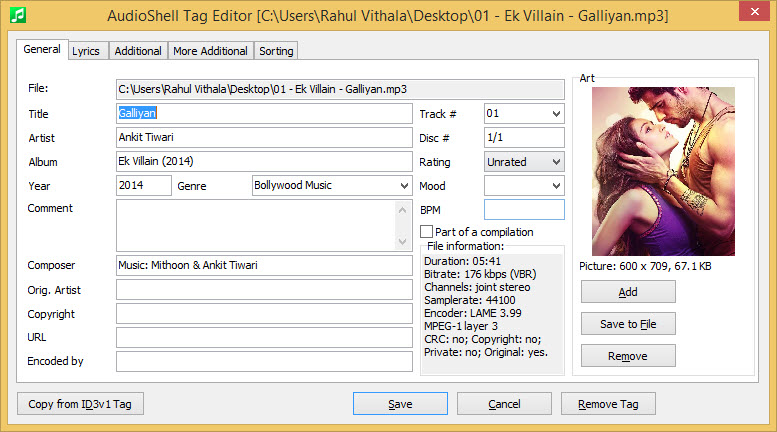Open the More Additional tab
Viewport: 777px width, 432px height.
(210, 51)
